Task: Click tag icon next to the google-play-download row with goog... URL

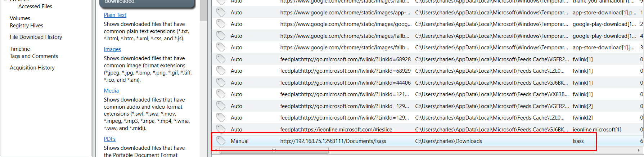Action: click(x=221, y=24)
